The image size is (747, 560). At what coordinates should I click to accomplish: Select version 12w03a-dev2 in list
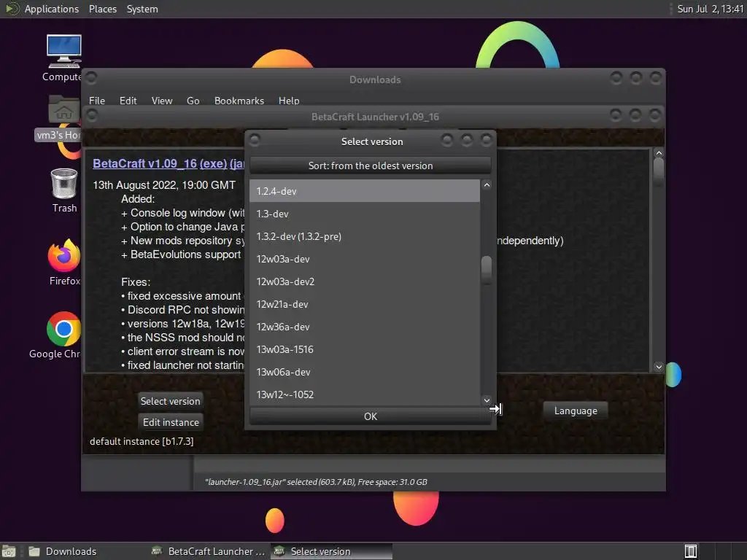[365, 281]
